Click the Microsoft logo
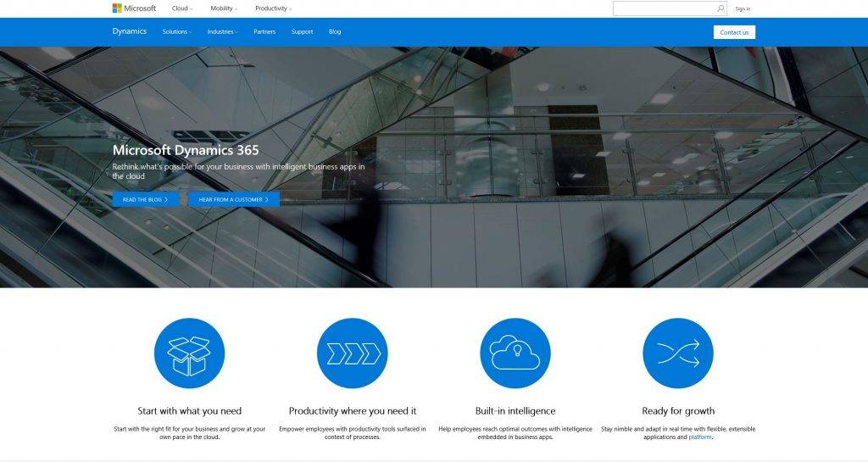 click(x=134, y=8)
